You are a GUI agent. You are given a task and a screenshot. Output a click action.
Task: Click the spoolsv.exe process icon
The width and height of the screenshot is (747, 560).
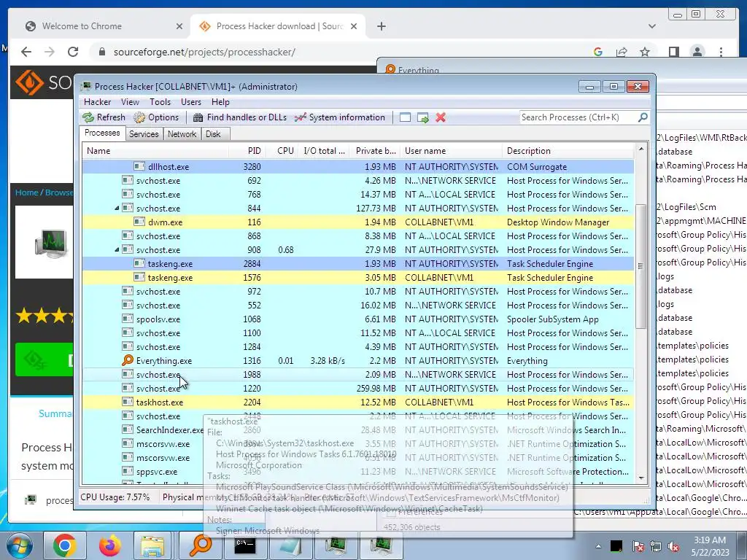(x=127, y=319)
